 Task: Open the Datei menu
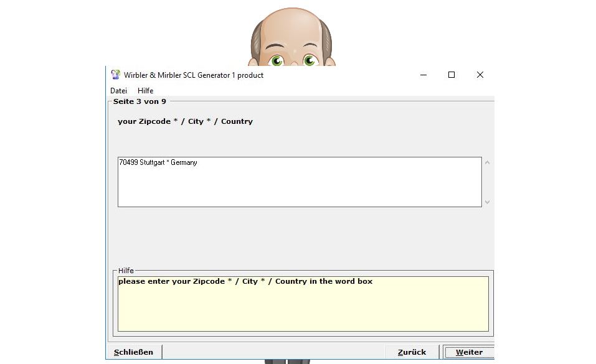(118, 91)
